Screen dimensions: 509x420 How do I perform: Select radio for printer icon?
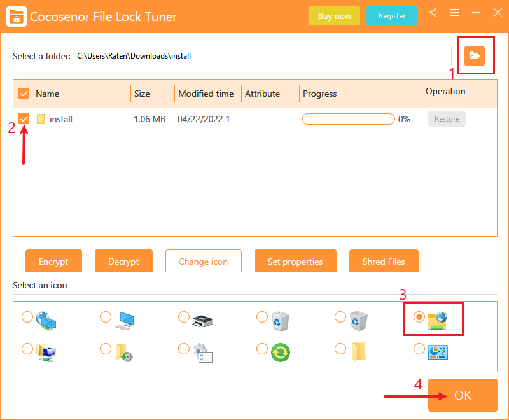pyautogui.click(x=184, y=317)
